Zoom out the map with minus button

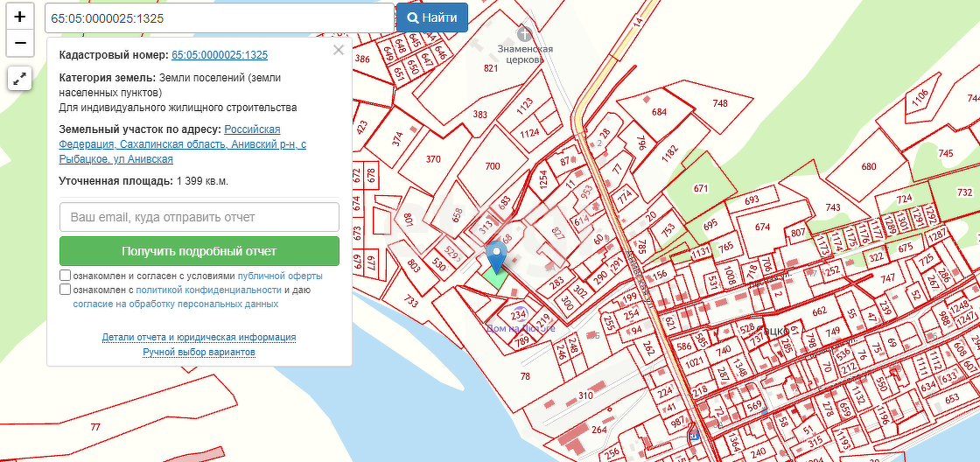[x=20, y=43]
